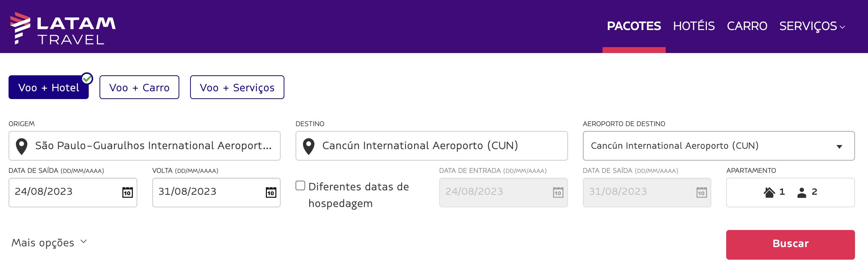Select the Voo + Hotel button
868x276 pixels.
(x=49, y=87)
